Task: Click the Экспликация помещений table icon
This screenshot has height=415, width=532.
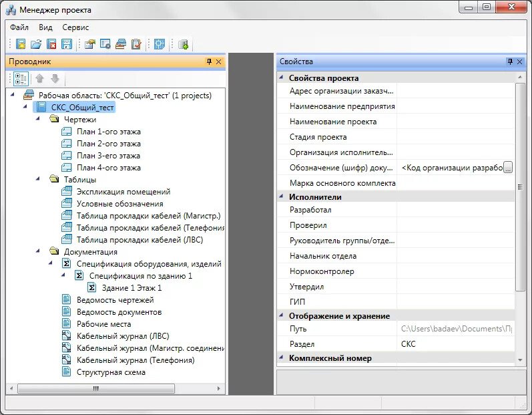Action: click(67, 192)
